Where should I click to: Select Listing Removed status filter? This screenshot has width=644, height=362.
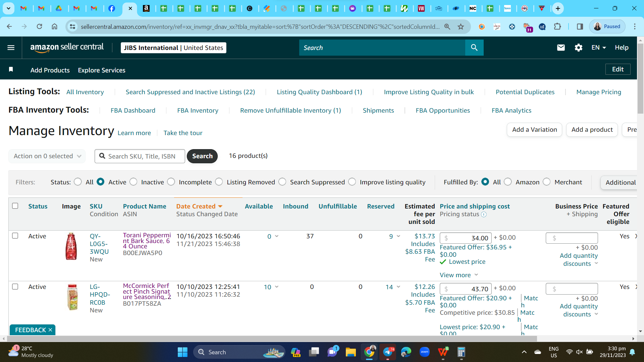(x=219, y=182)
